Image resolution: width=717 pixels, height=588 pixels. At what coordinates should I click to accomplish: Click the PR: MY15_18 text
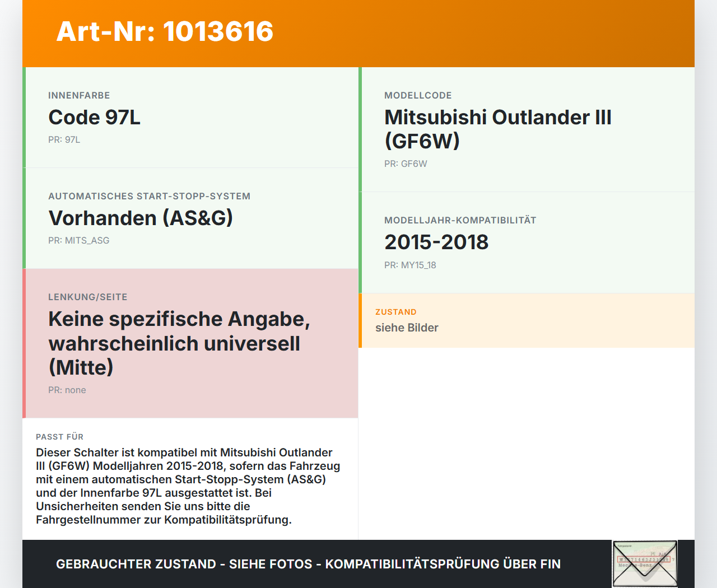410,265
